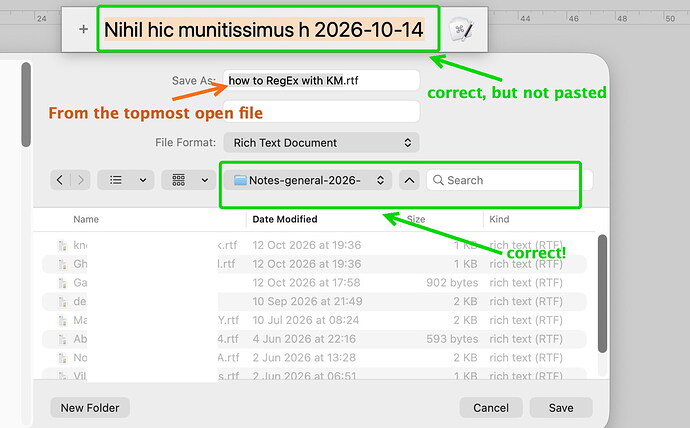Open the grouping options chevron
Screen dimensions: 690x428
pyautogui.click(x=205, y=180)
